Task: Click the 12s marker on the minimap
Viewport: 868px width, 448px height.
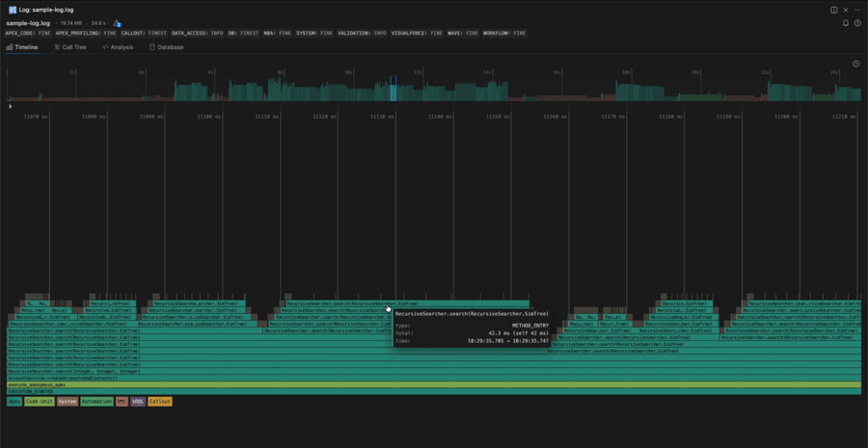Action: 419,72
